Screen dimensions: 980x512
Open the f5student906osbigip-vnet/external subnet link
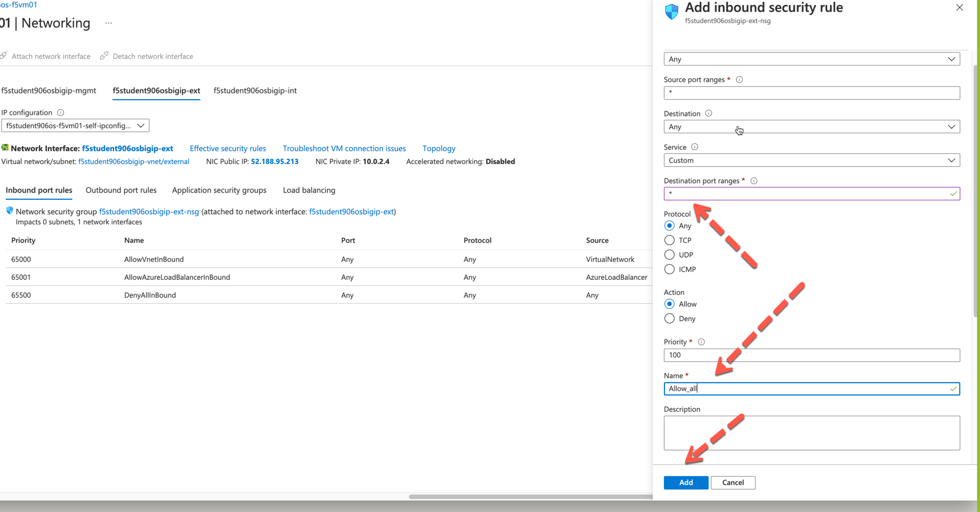pyautogui.click(x=134, y=162)
